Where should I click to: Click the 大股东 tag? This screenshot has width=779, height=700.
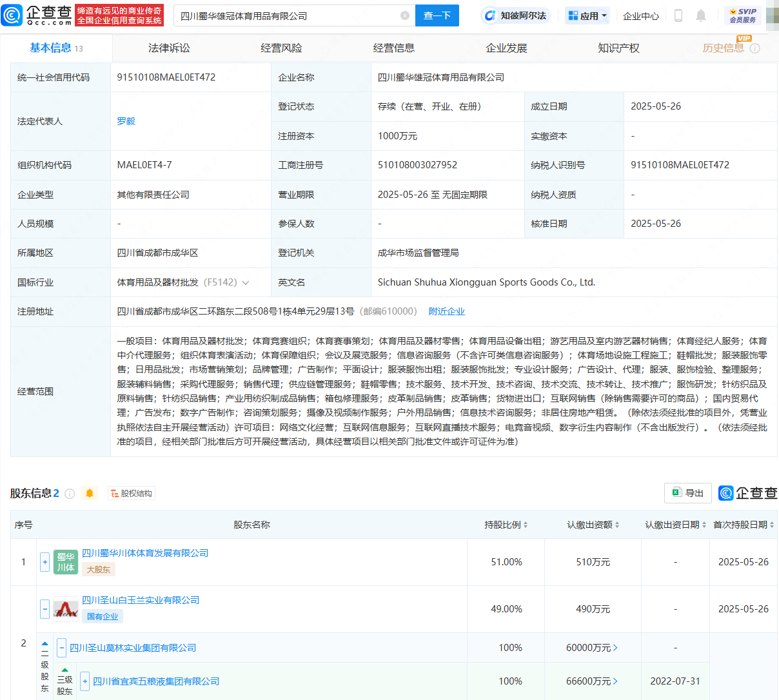click(99, 570)
